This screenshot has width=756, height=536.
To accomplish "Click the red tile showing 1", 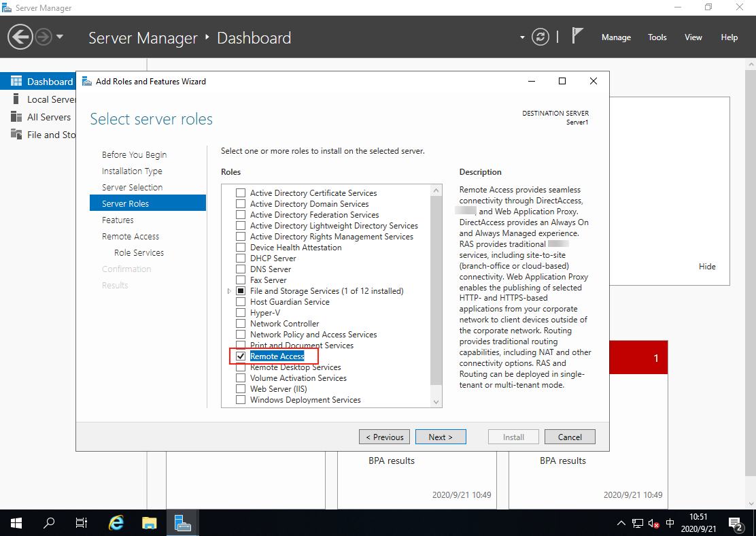I will pyautogui.click(x=638, y=358).
